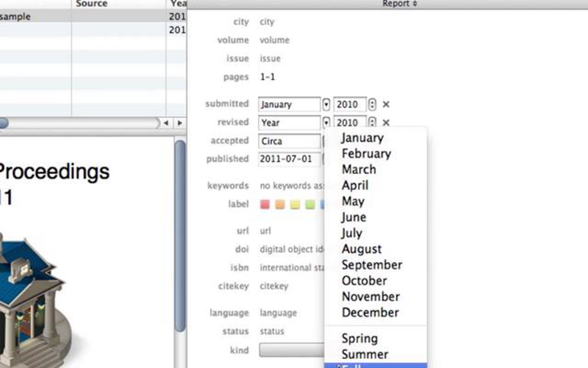Screen dimensions: 588x368
Task: Open the revised month dropdown arrow
Action: click(x=326, y=122)
